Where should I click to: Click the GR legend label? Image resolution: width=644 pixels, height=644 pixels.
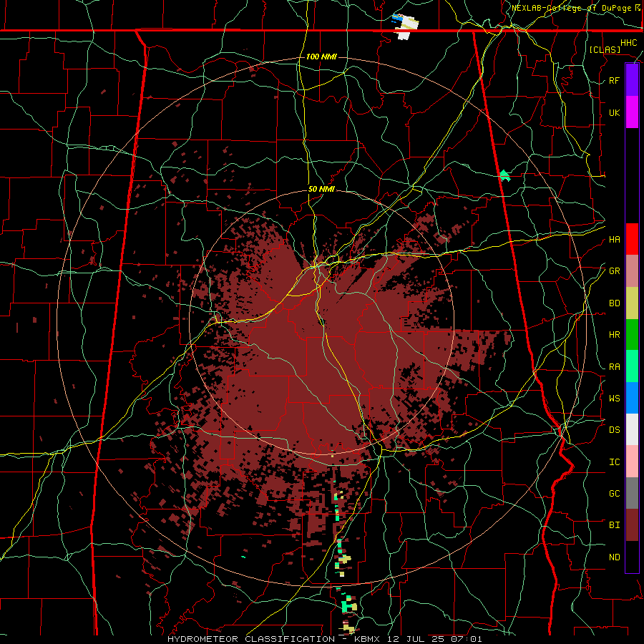click(614, 271)
